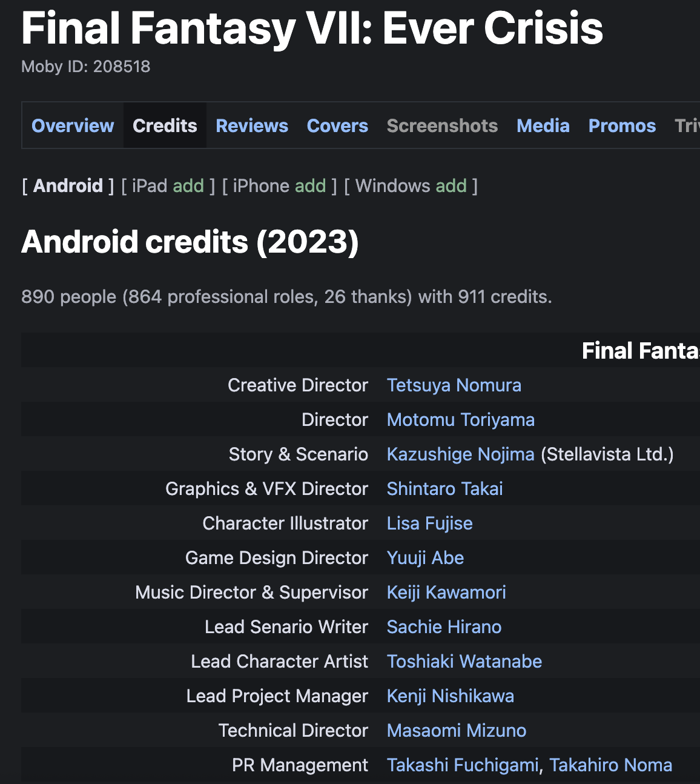Click the Lead Senario Writer label
The width and height of the screenshot is (700, 784).
pyautogui.click(x=286, y=627)
